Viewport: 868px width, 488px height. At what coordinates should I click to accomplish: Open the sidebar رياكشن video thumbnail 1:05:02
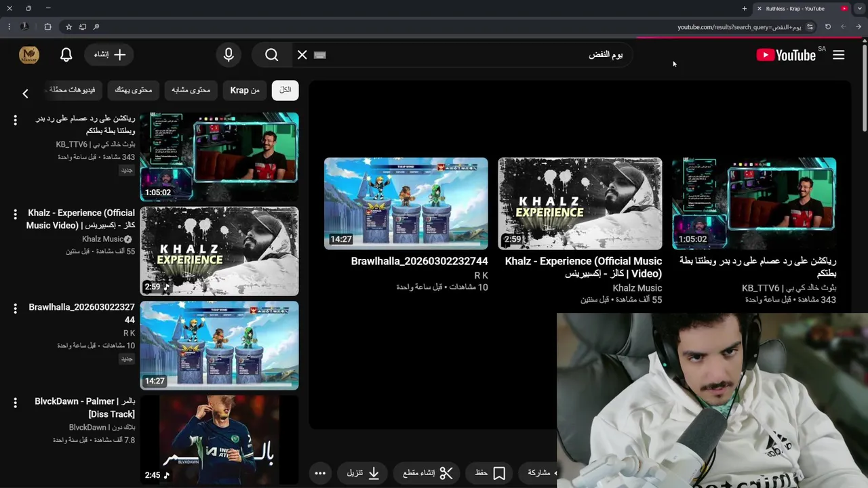(219, 157)
